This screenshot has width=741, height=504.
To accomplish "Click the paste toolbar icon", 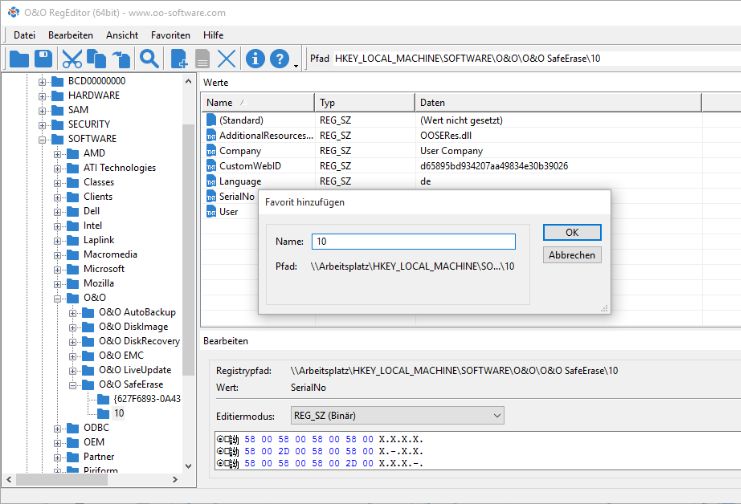I will (121, 59).
